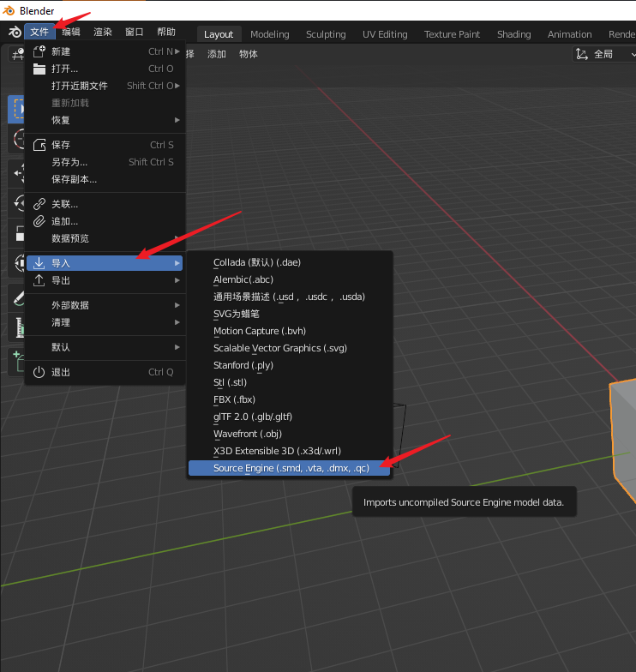
Task: Expand the 数据预览 submenu
Action: pyautogui.click(x=105, y=238)
